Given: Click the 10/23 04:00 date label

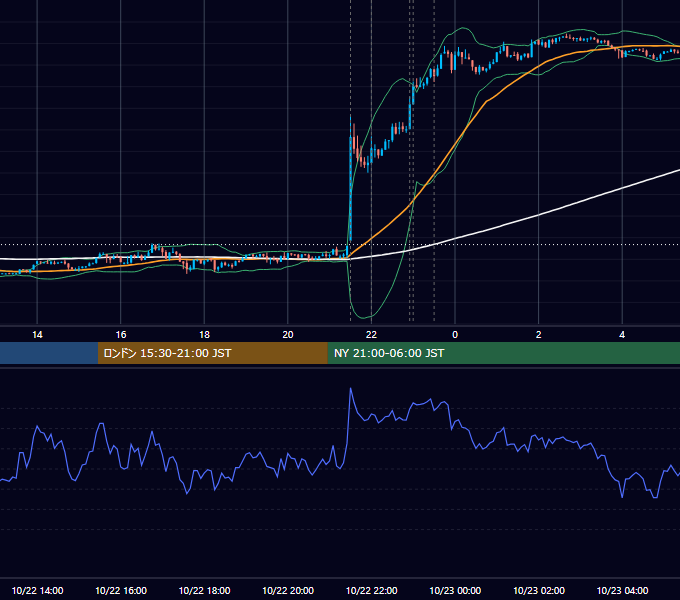Looking at the screenshot, I should 622,590.
